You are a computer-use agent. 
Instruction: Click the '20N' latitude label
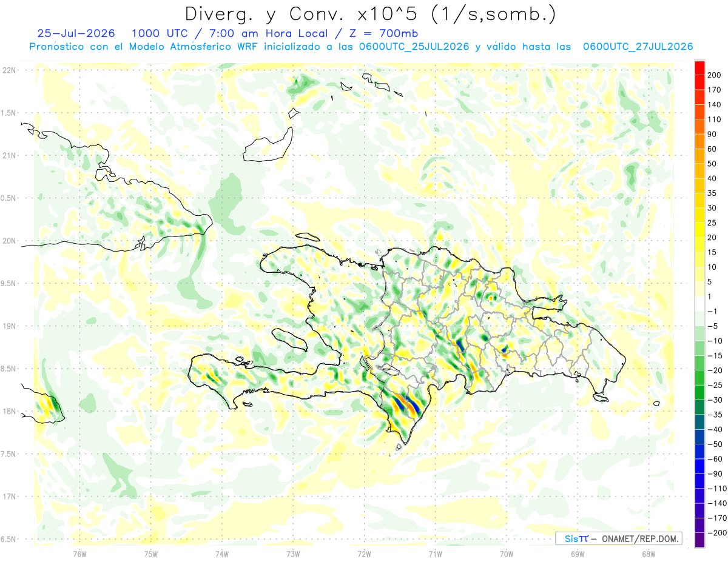(9, 241)
